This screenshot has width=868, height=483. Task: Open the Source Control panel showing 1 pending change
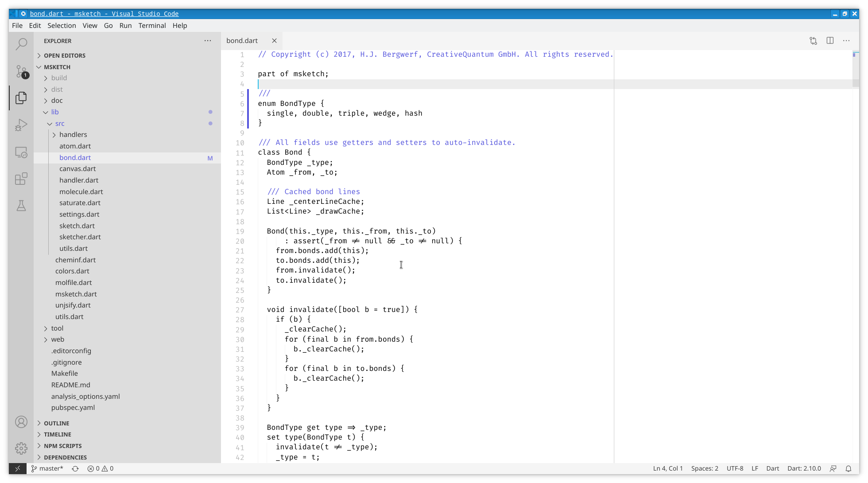[21, 71]
